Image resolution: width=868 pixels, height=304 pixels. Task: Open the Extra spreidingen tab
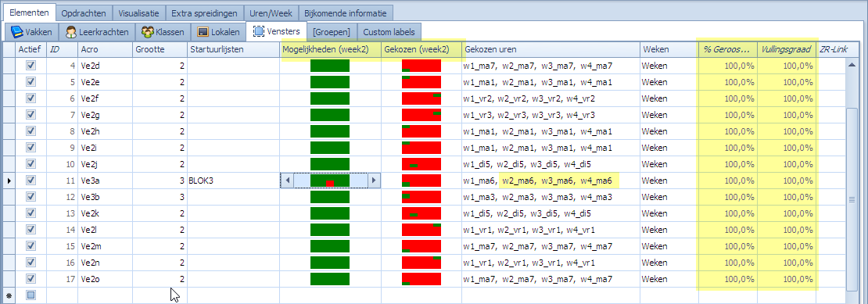(x=204, y=13)
